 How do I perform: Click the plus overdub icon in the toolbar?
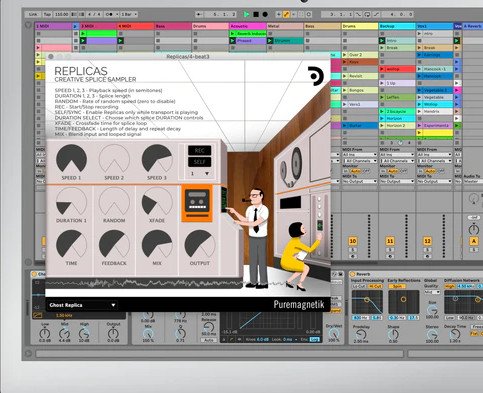(x=279, y=14)
